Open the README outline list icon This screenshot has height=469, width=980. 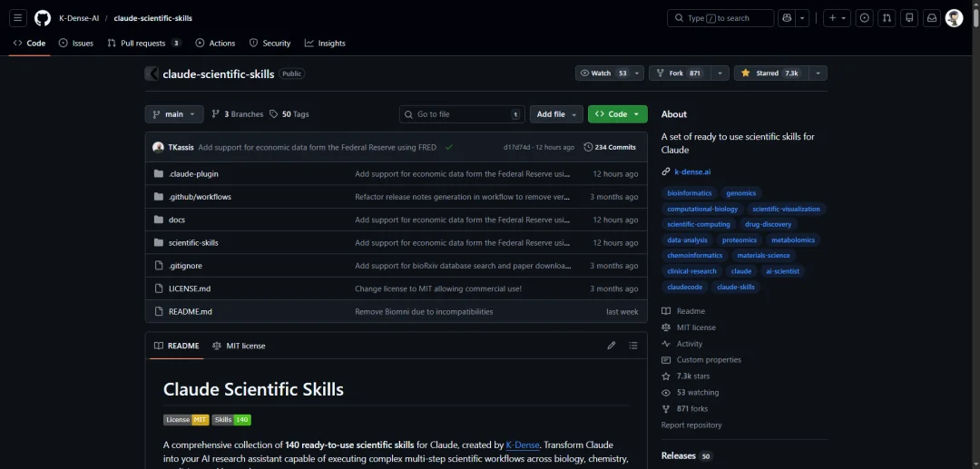click(633, 346)
